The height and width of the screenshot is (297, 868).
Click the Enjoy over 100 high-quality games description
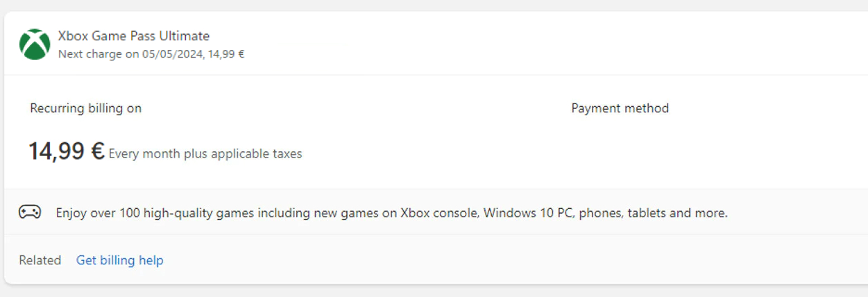pos(392,213)
